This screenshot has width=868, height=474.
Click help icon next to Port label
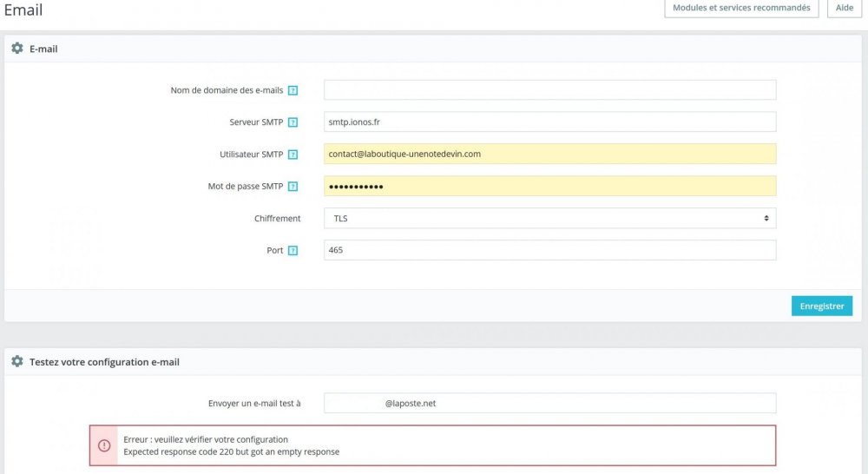click(x=293, y=251)
